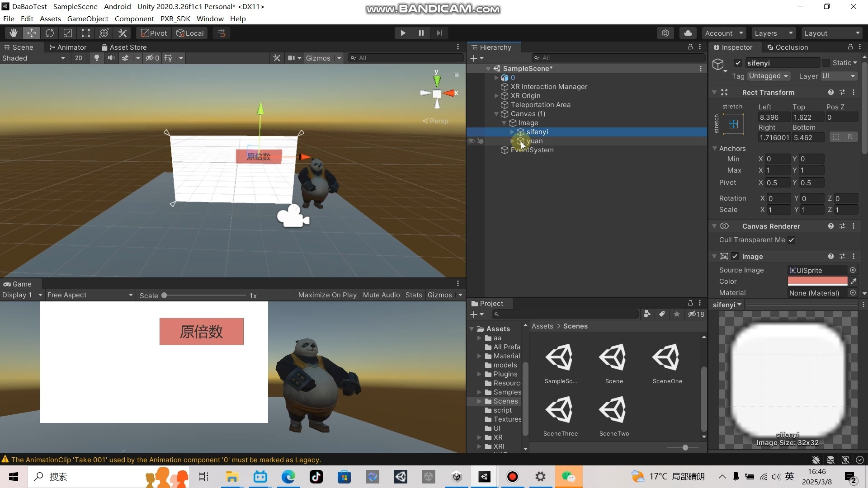Open the GameObject menu

[87, 19]
